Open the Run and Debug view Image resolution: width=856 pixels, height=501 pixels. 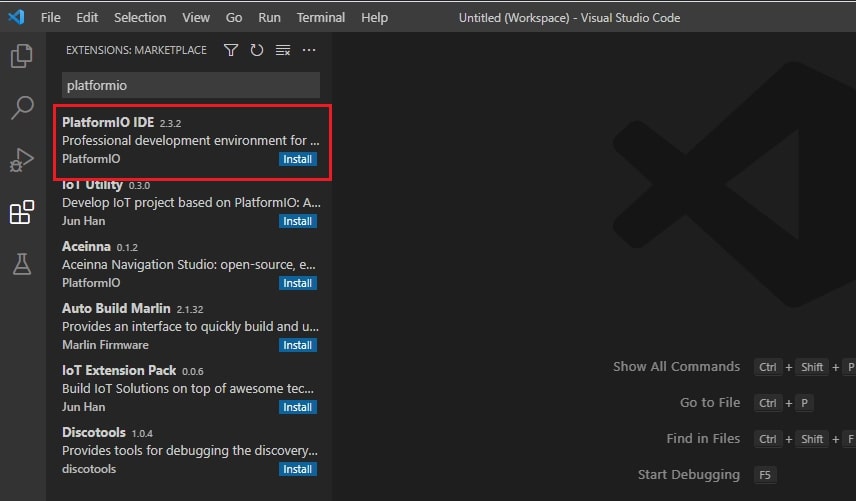(x=21, y=160)
